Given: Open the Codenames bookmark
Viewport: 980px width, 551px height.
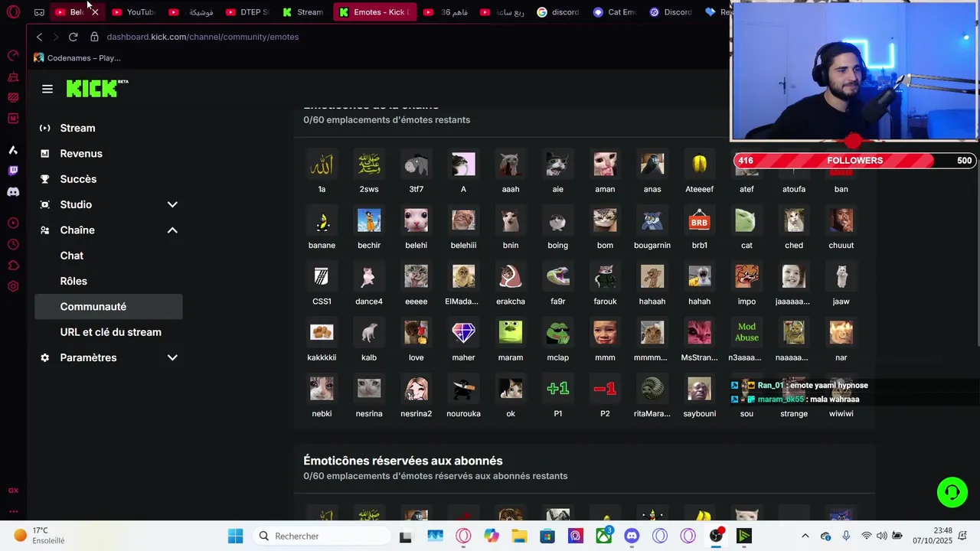Looking at the screenshot, I should click(77, 58).
